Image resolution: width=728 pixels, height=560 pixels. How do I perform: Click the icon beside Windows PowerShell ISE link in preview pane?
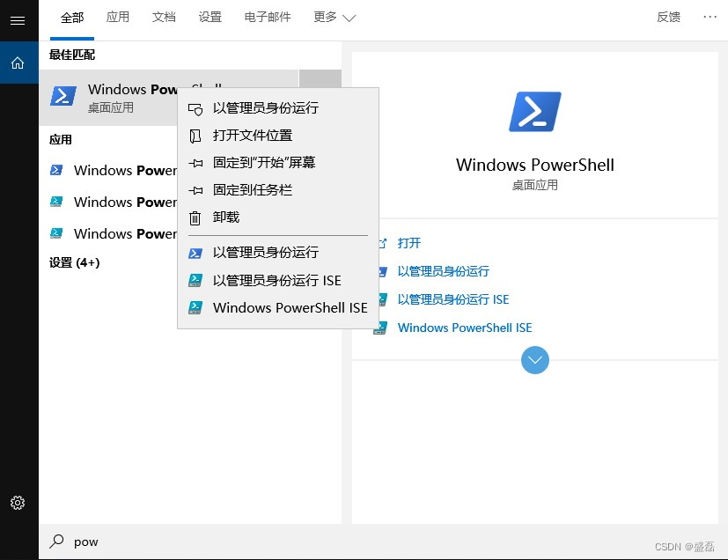pyautogui.click(x=380, y=328)
